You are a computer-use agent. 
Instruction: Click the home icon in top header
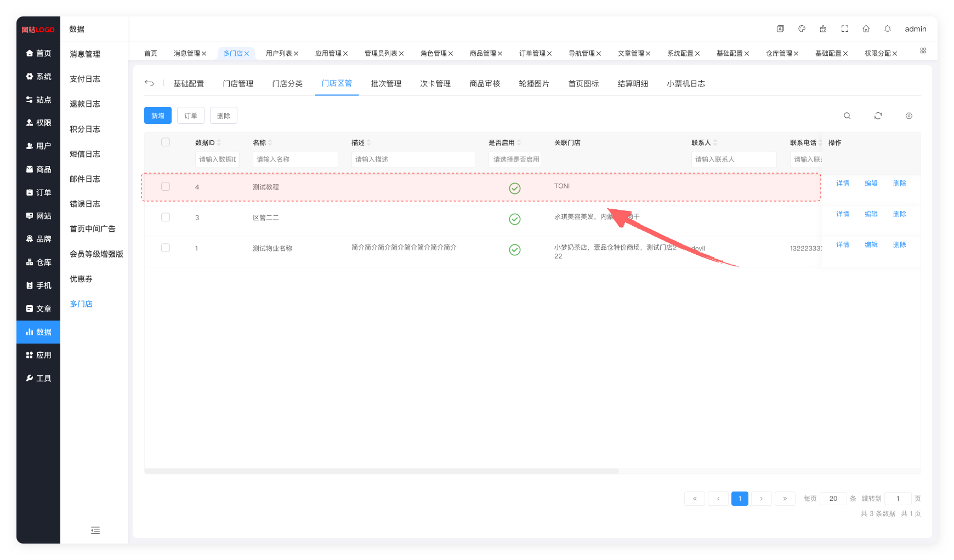(866, 29)
